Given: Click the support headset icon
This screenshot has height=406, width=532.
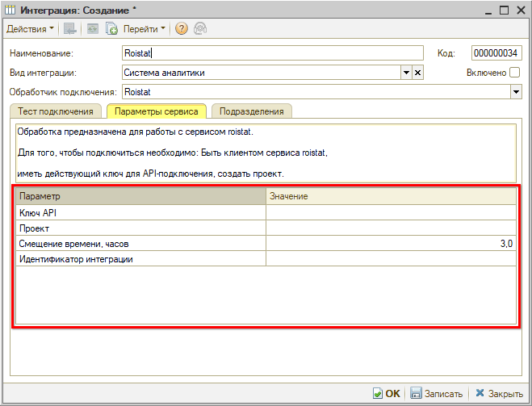Looking at the screenshot, I should [200, 29].
